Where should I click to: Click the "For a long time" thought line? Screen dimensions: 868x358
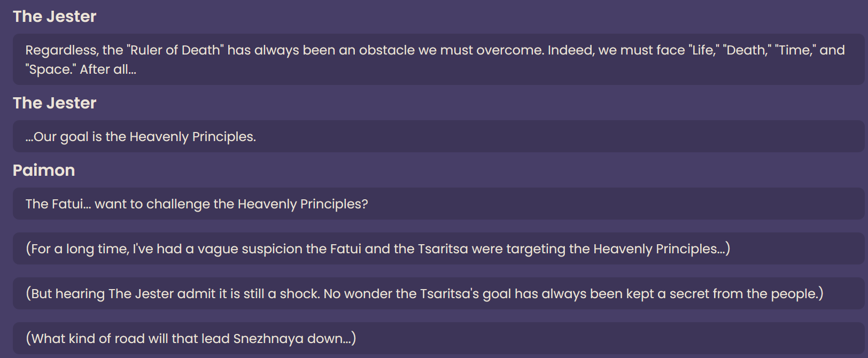click(438, 248)
